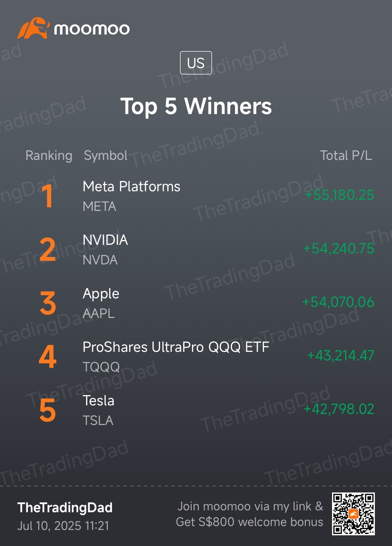The height and width of the screenshot is (546, 392).
Task: Click the Join moomoo welcome bonus text
Action: click(x=250, y=514)
